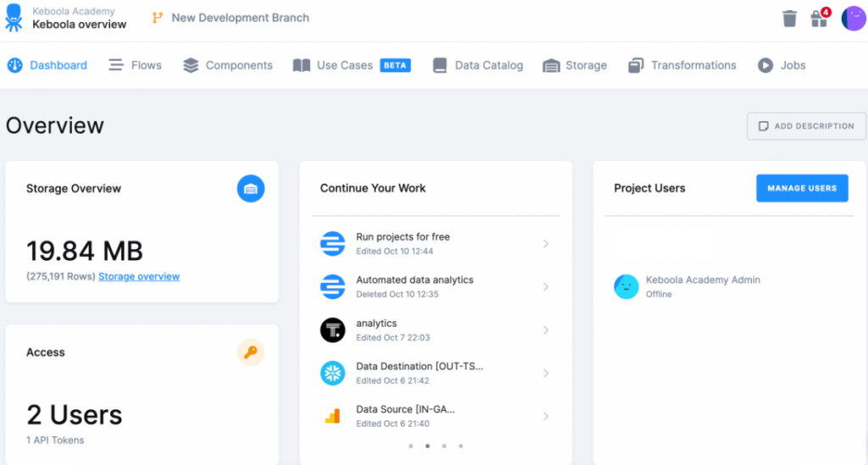Click the black analytics transformation icon

coord(332,330)
